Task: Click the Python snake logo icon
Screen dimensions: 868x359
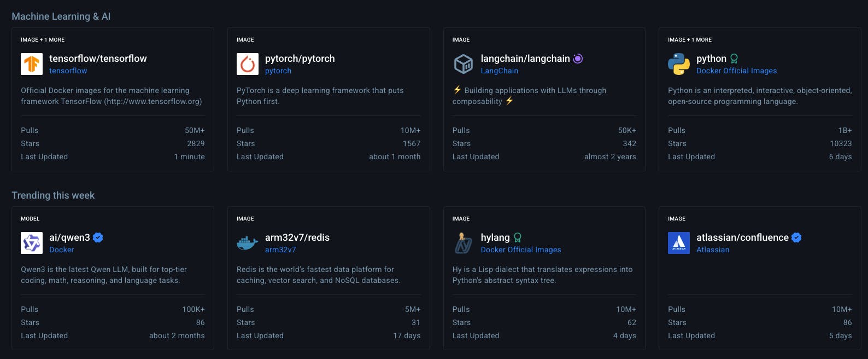Action: pos(679,64)
